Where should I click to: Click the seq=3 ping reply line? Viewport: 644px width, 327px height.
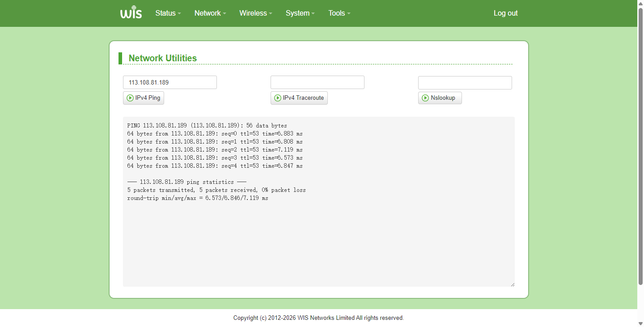click(x=215, y=158)
